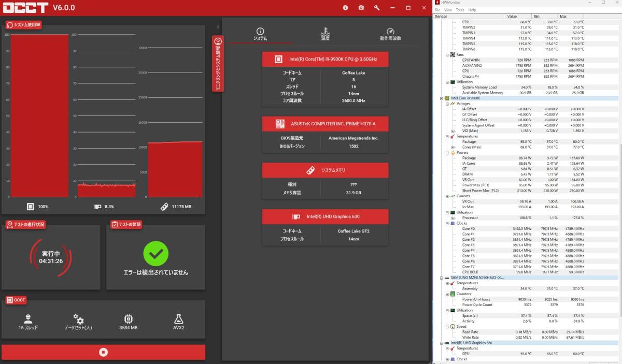Collapse the Powers tree section

(x=447, y=153)
